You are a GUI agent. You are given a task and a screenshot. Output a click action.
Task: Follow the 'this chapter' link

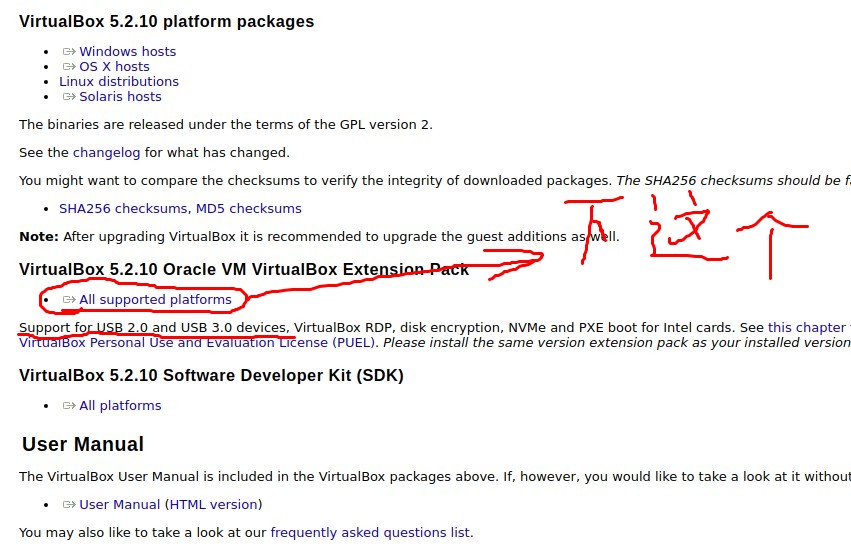[x=806, y=328]
